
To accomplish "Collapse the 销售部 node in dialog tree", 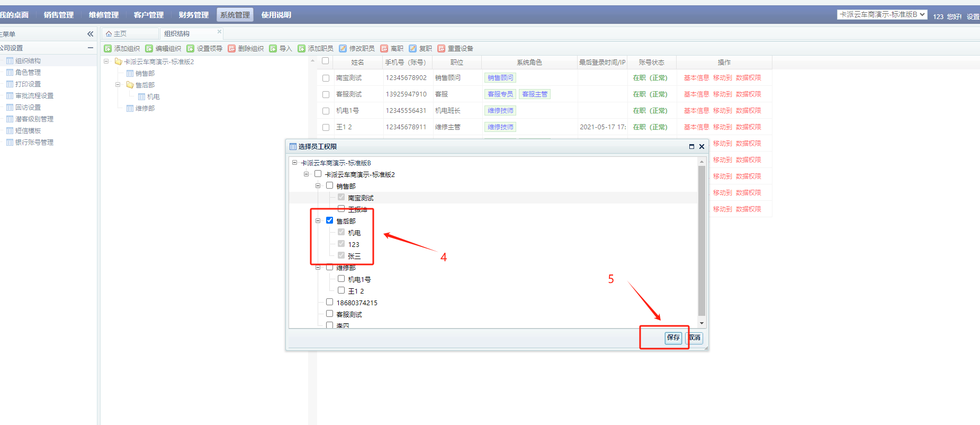I will click(x=318, y=186).
